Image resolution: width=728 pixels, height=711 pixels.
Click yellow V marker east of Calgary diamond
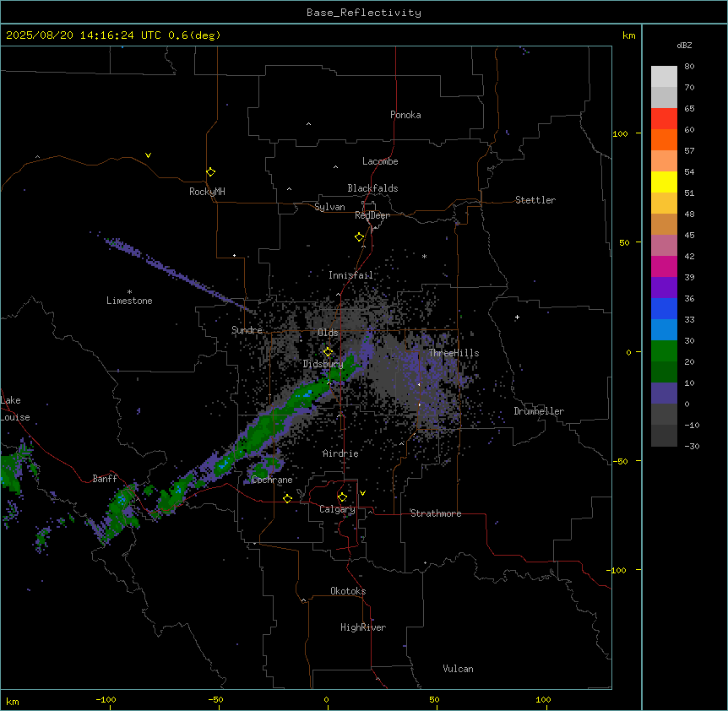pos(362,493)
